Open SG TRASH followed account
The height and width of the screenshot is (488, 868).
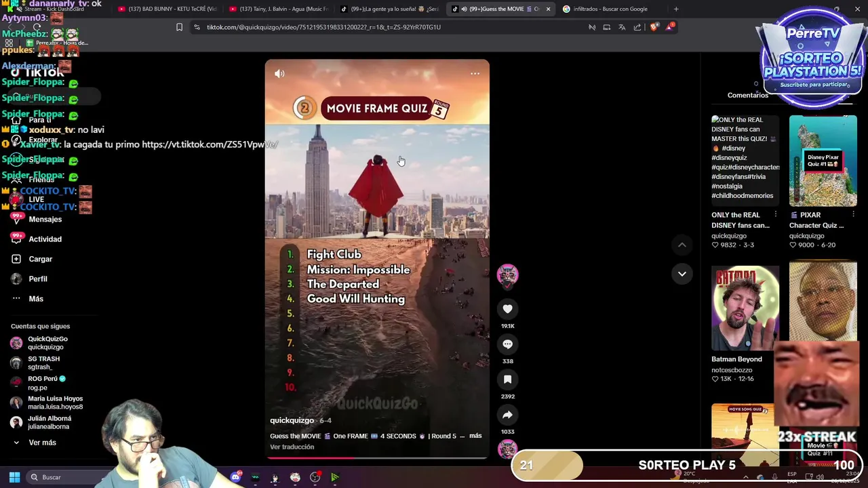point(43,363)
